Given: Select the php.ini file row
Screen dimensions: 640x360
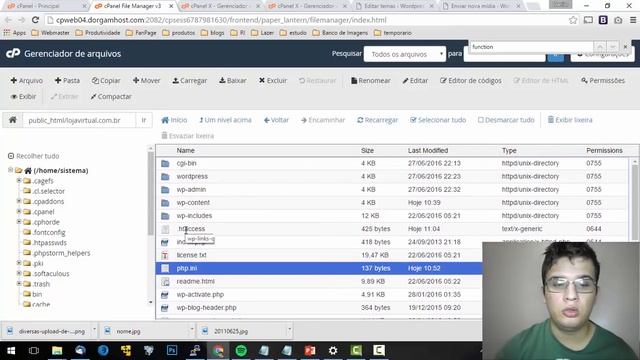Looking at the screenshot, I should (x=319, y=268).
